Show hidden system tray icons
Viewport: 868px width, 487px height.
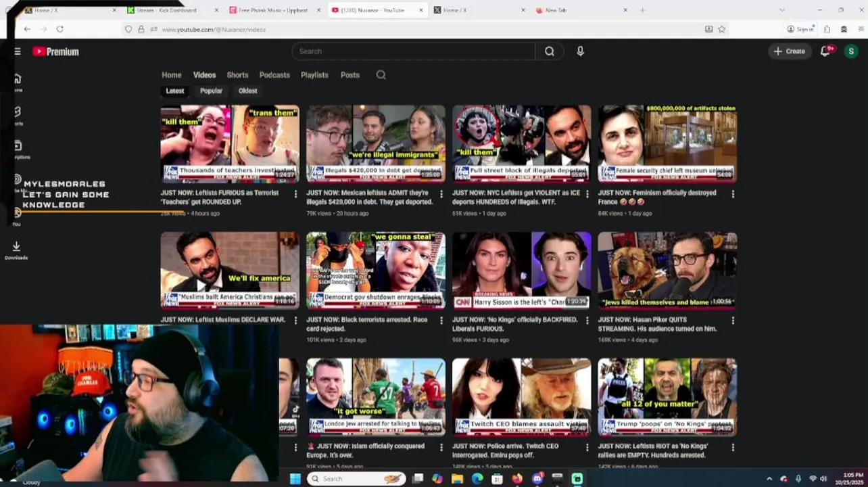(x=769, y=479)
